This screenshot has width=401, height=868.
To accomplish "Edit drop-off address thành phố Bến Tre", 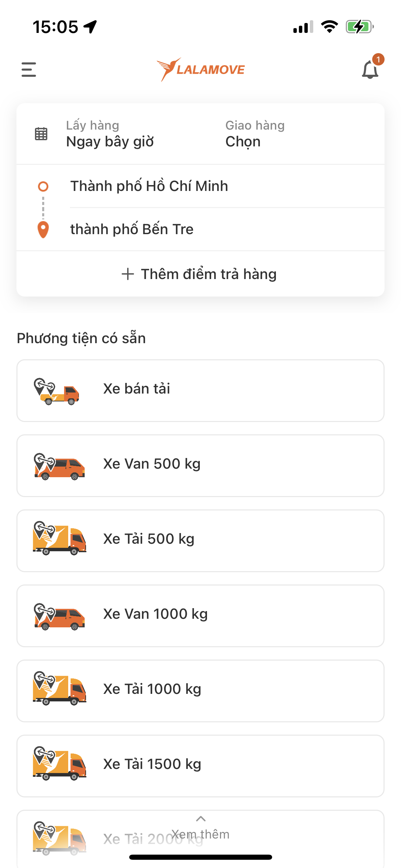I will pyautogui.click(x=132, y=229).
